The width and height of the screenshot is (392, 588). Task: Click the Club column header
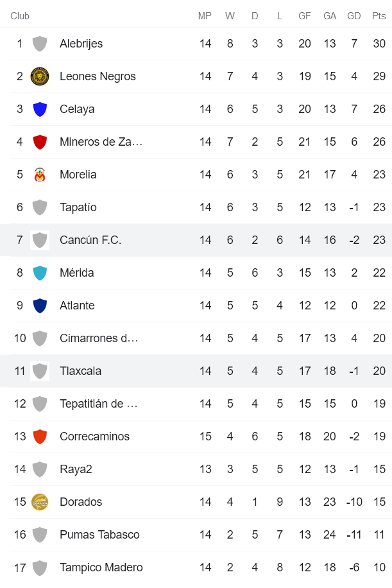tap(20, 16)
